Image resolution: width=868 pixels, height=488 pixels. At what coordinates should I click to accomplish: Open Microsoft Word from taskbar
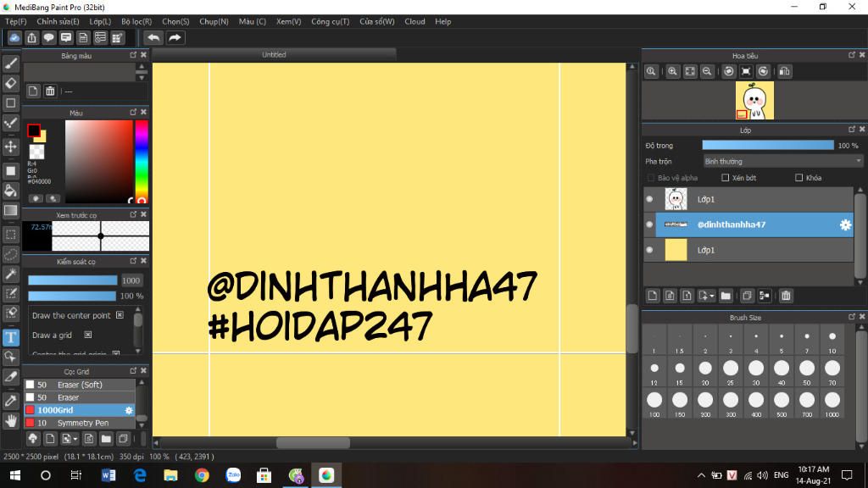108,475
